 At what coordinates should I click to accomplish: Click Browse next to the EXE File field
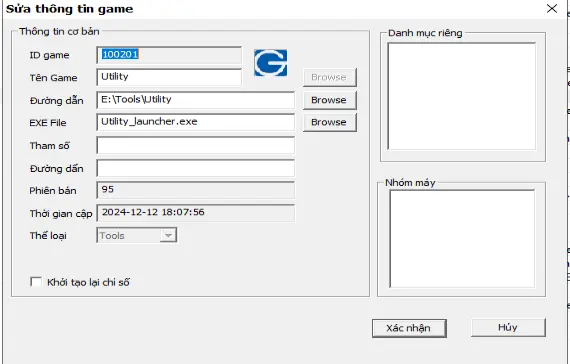[x=329, y=122]
